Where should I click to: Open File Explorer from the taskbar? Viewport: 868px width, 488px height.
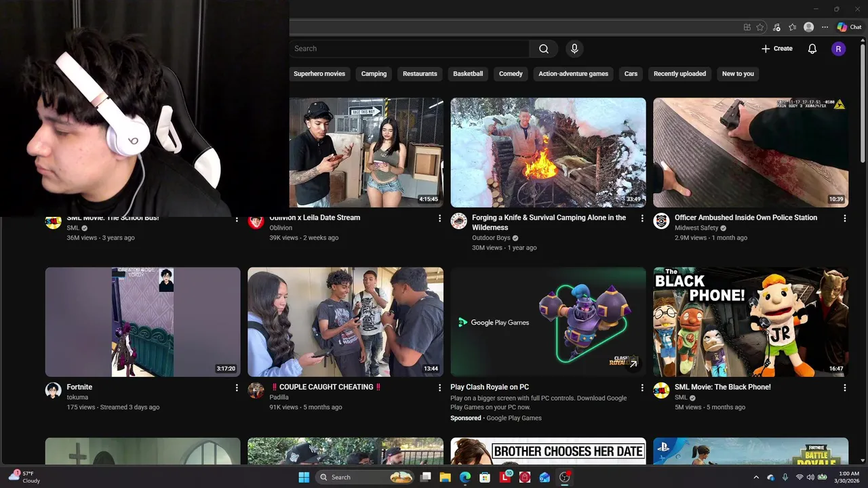[x=446, y=477]
